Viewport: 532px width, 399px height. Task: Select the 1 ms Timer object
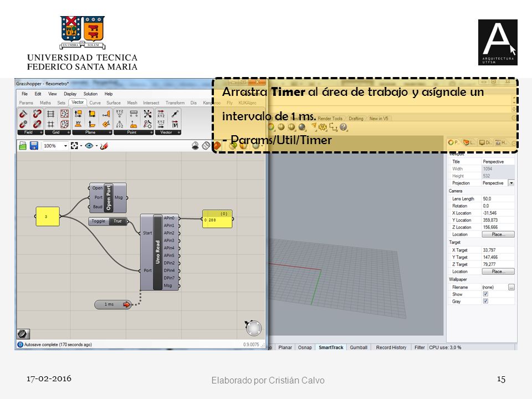(x=113, y=304)
